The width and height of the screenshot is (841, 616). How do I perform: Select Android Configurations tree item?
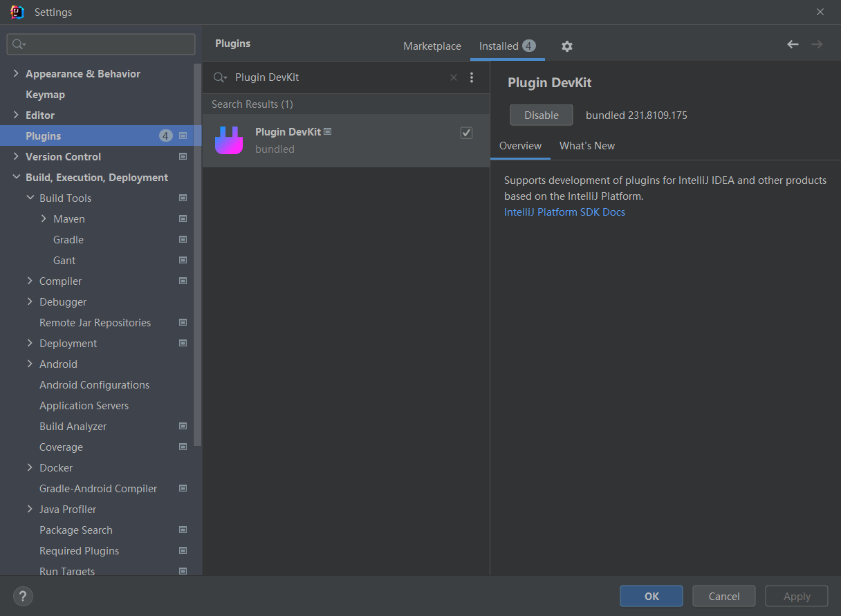(x=94, y=385)
